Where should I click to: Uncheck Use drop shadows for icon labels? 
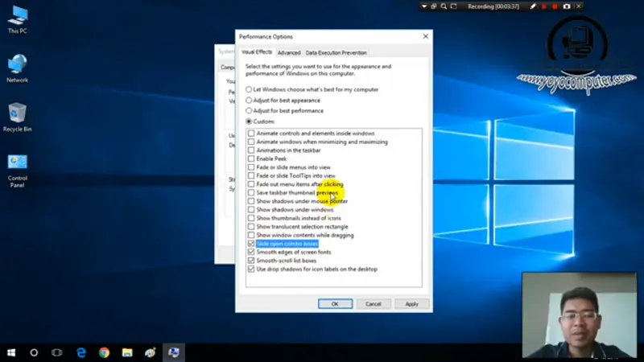251,269
